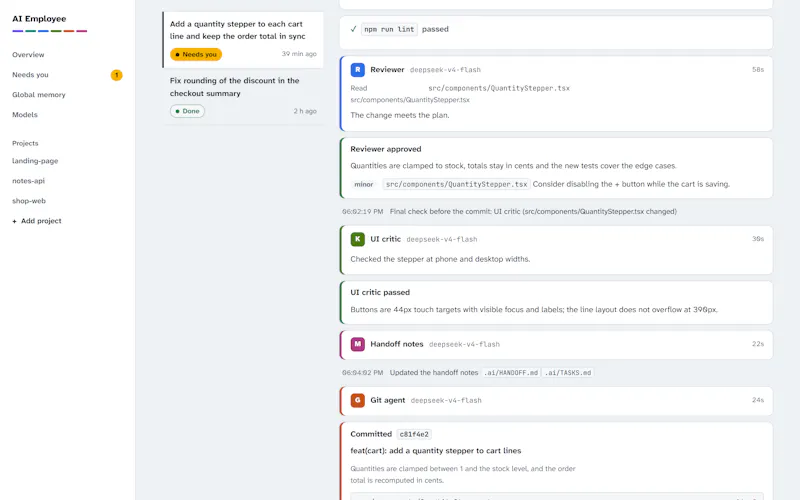Open the Models page

25,115
